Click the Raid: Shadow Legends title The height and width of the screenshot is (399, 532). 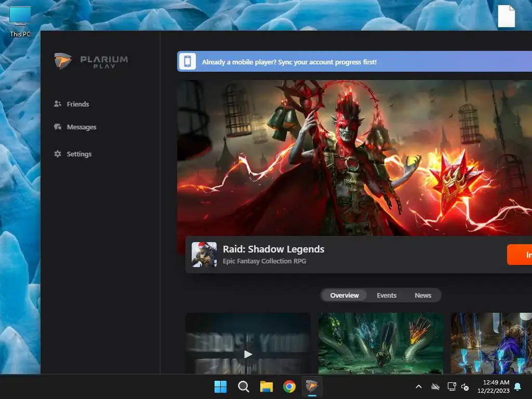coord(273,249)
